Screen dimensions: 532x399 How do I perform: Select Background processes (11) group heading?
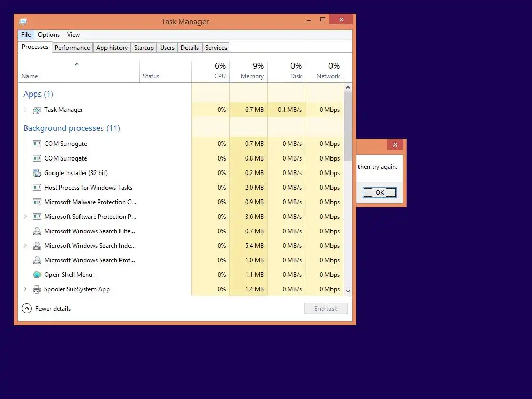pyautogui.click(x=72, y=128)
